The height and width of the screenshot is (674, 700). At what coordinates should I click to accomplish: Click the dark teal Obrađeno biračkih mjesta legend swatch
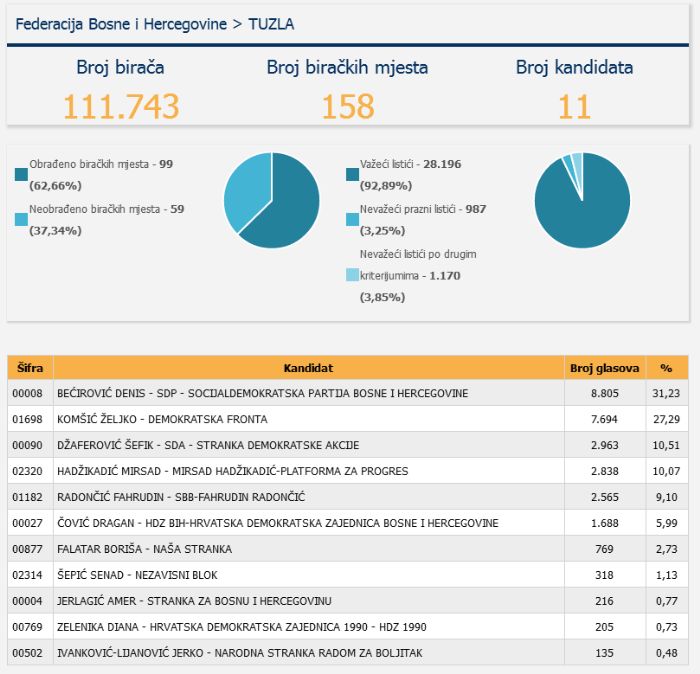[21, 175]
